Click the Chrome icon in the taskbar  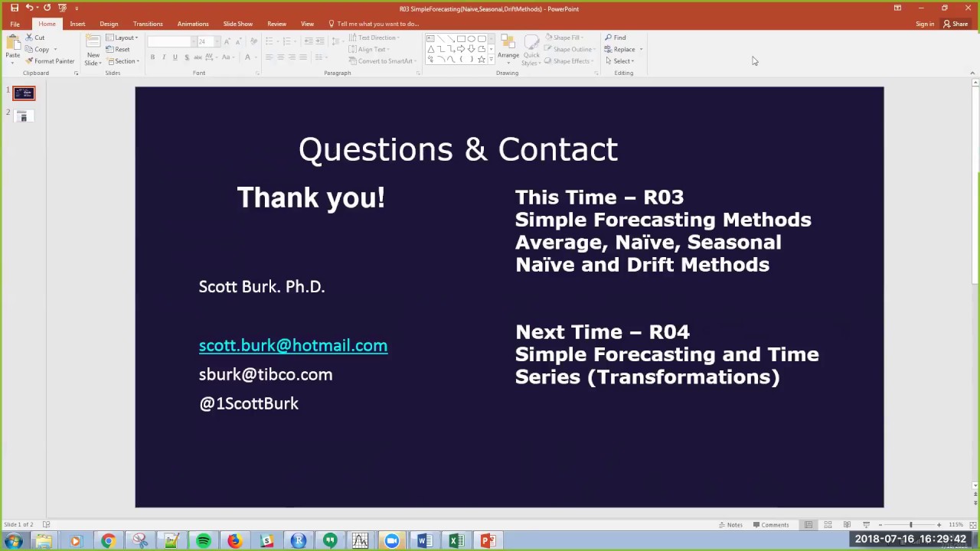click(108, 541)
